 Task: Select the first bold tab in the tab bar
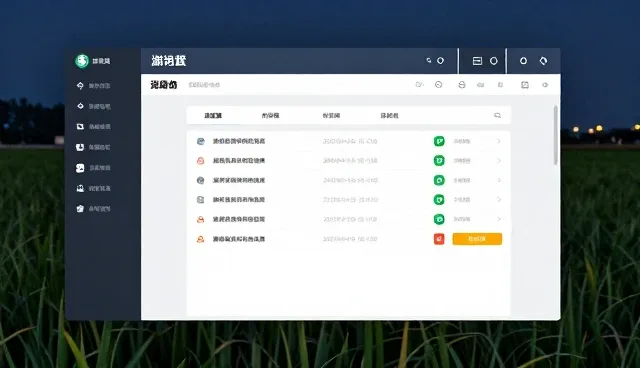coord(213,115)
